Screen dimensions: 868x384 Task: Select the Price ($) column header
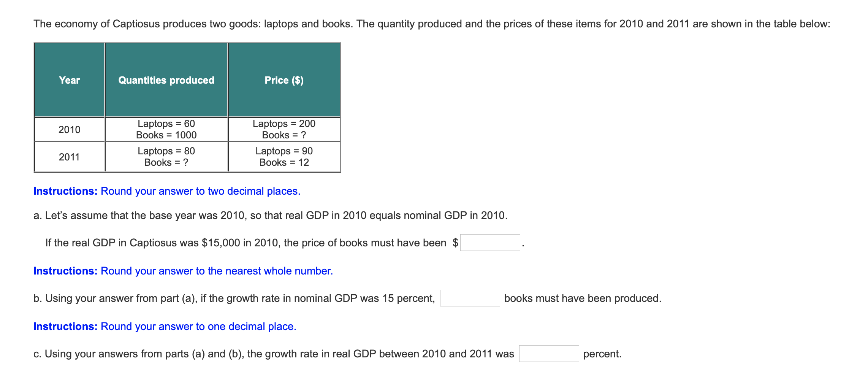(284, 80)
